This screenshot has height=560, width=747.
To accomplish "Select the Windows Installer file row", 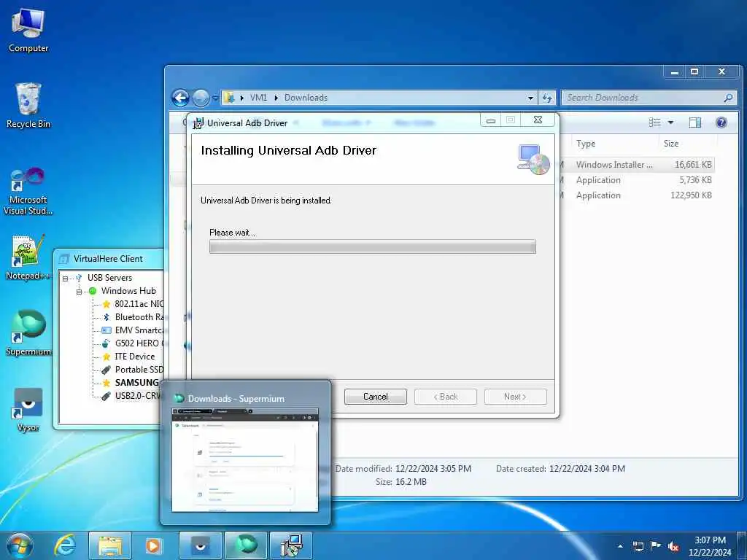I will (x=638, y=165).
